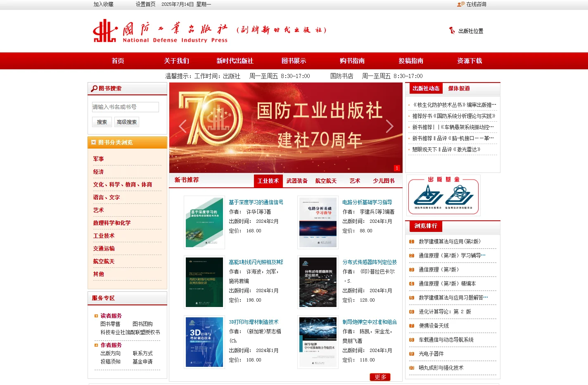Click the 加入收藏 link
The height and width of the screenshot is (385, 588).
(x=103, y=4)
